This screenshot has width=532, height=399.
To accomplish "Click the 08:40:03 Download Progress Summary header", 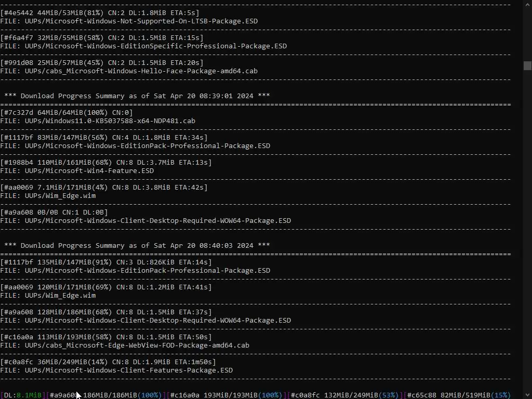I will 137,246.
